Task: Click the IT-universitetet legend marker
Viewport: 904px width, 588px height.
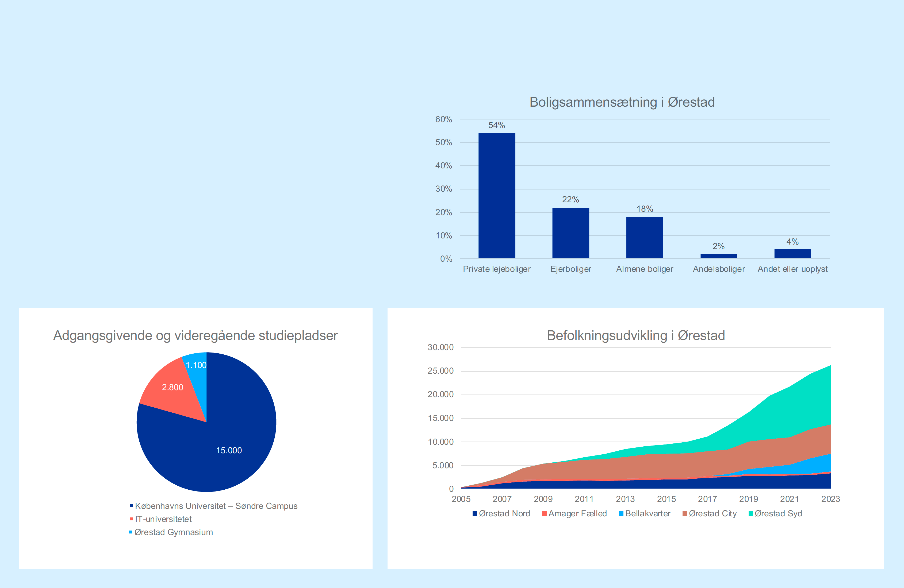Action: pyautogui.click(x=131, y=519)
